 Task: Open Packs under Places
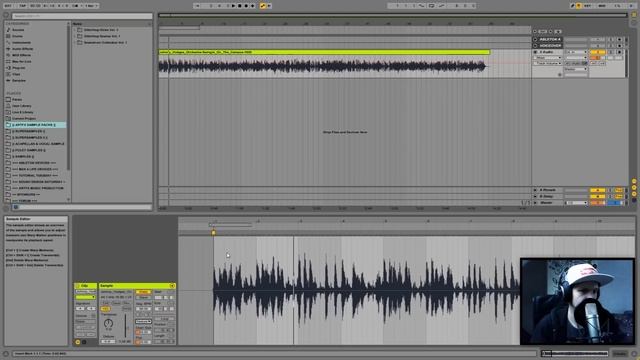click(x=17, y=100)
